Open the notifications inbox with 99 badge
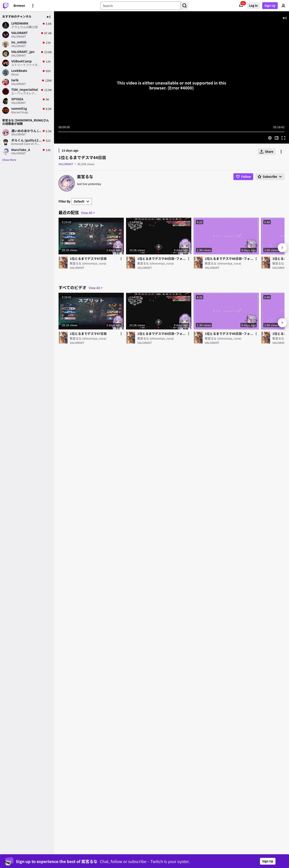 coord(241,5)
